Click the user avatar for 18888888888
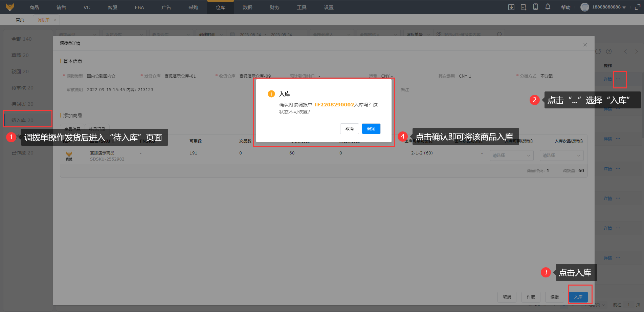The height and width of the screenshot is (312, 644). coord(584,7)
